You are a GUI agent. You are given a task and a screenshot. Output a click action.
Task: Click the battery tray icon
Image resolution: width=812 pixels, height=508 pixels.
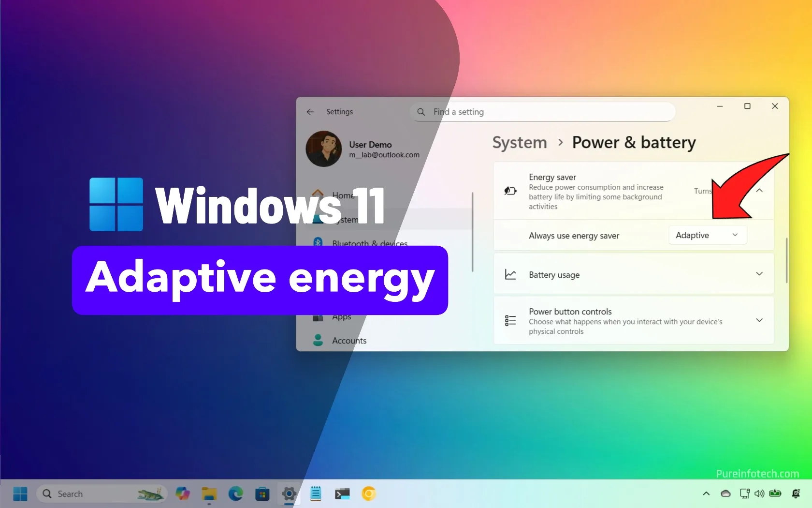point(775,494)
